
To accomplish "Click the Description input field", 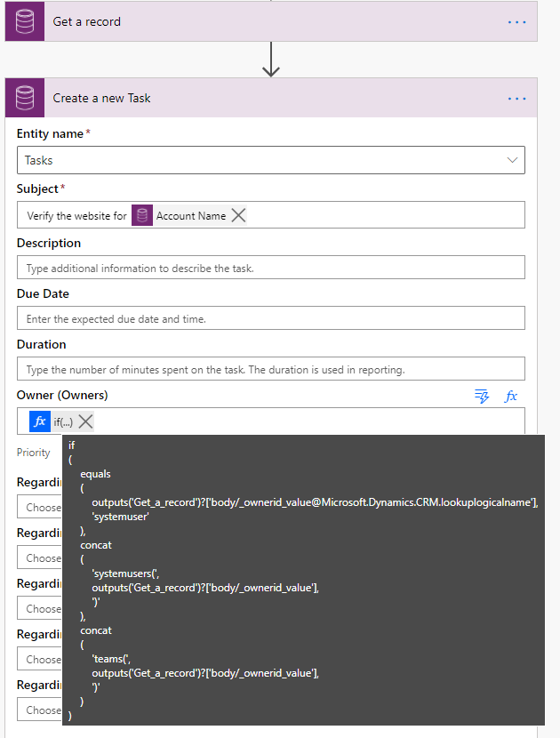I will [x=271, y=268].
